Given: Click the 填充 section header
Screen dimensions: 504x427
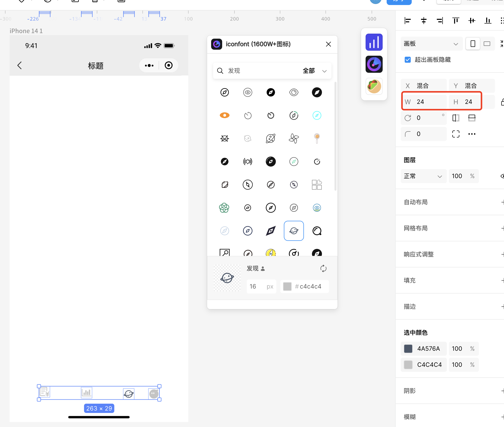Looking at the screenshot, I should click(410, 280).
